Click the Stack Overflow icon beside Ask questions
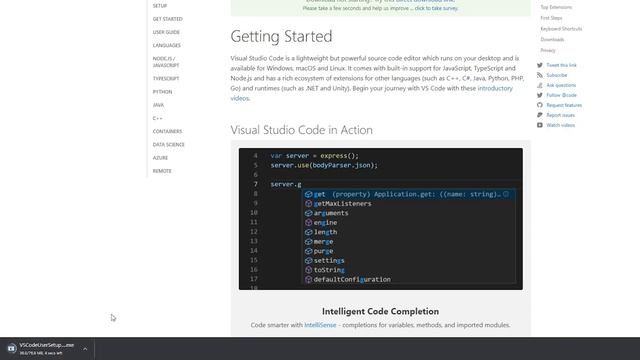640x360 pixels. tap(540, 85)
